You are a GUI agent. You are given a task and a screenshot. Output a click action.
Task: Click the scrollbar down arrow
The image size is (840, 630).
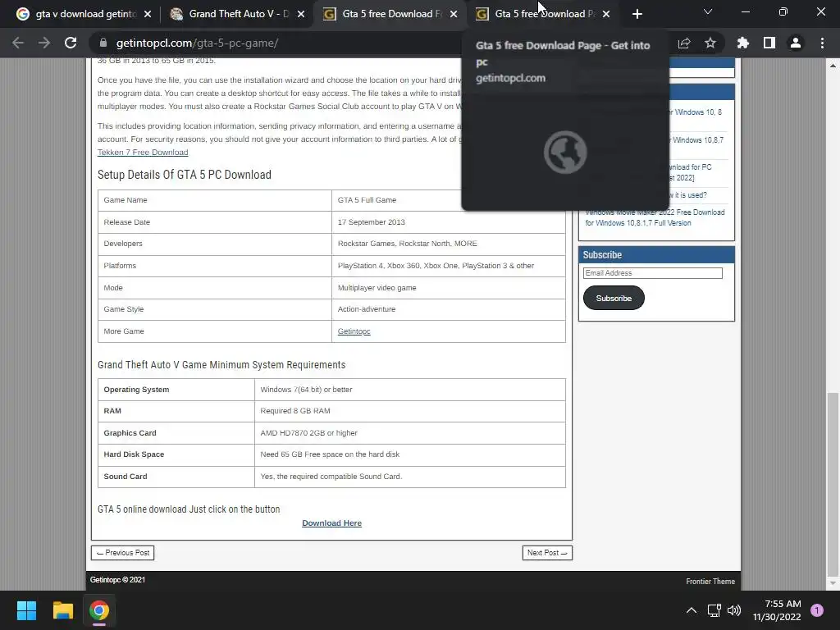coord(833,583)
